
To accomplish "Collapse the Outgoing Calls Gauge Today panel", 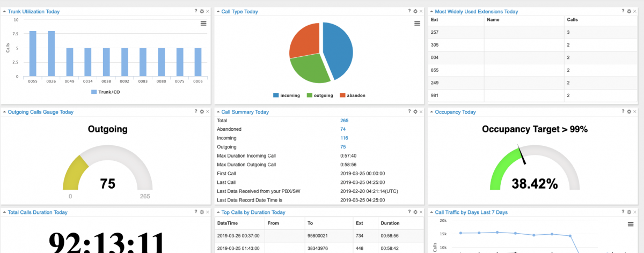I will (x=4, y=111).
